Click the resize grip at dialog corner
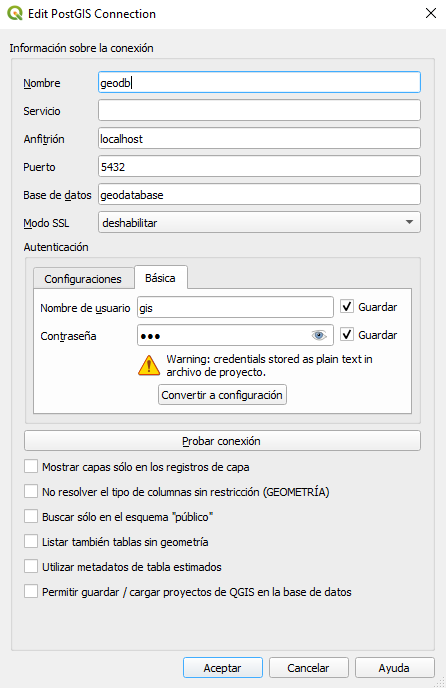This screenshot has height=688, width=446. [x=440, y=682]
